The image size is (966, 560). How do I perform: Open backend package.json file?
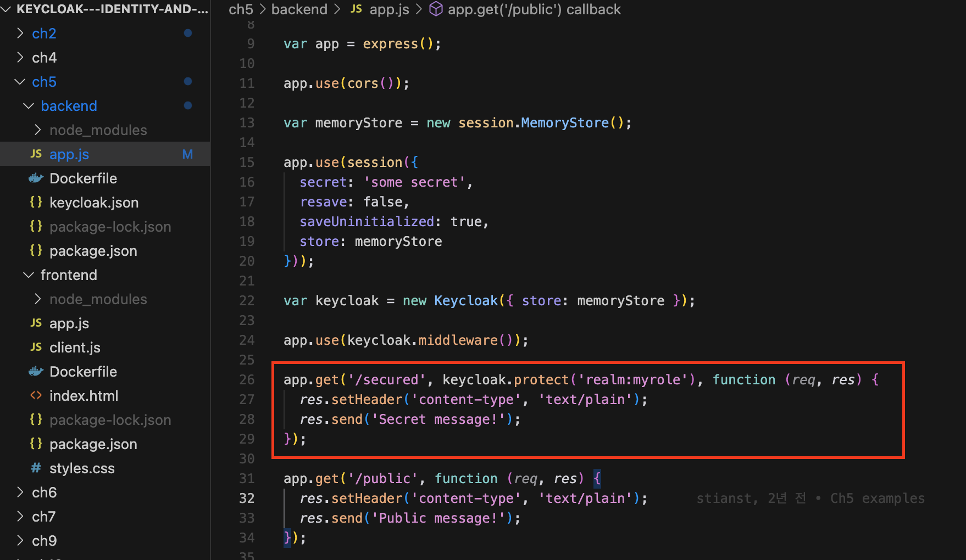[93, 251]
